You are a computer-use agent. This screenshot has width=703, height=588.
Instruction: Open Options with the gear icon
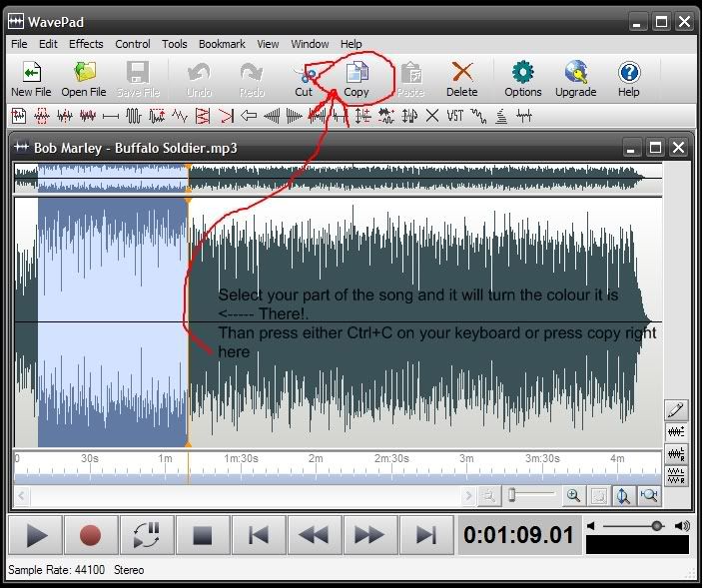pyautogui.click(x=523, y=72)
